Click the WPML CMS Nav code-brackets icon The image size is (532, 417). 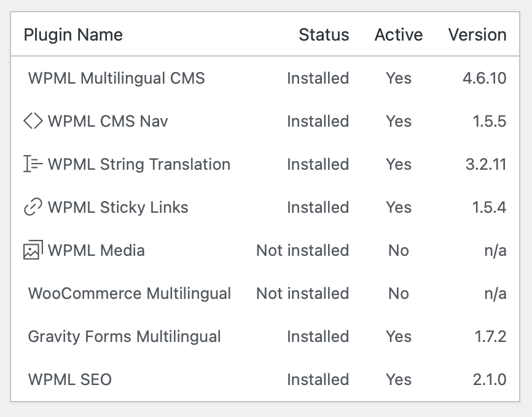pos(33,121)
